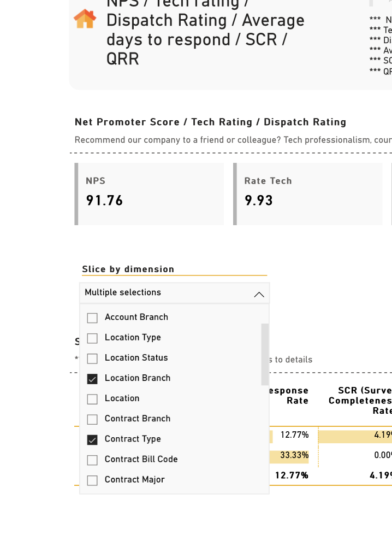
Task: Select the Location checkbox option
Action: pos(92,399)
